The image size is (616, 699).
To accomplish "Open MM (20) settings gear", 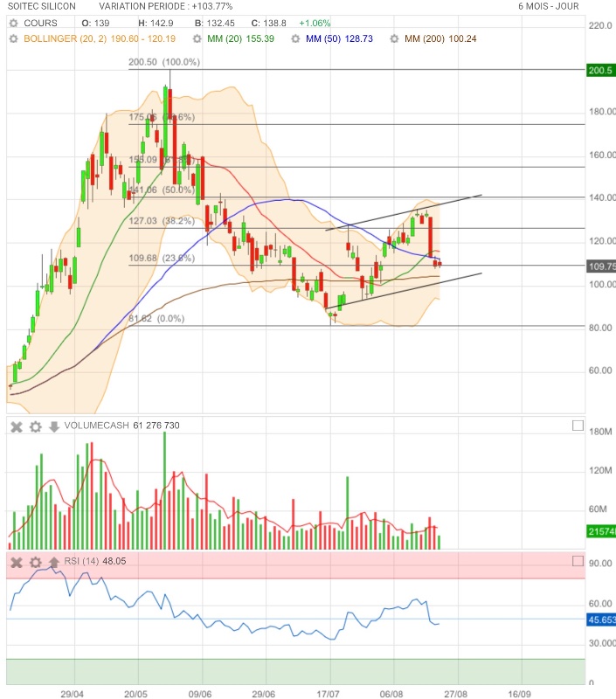I will 197,38.
